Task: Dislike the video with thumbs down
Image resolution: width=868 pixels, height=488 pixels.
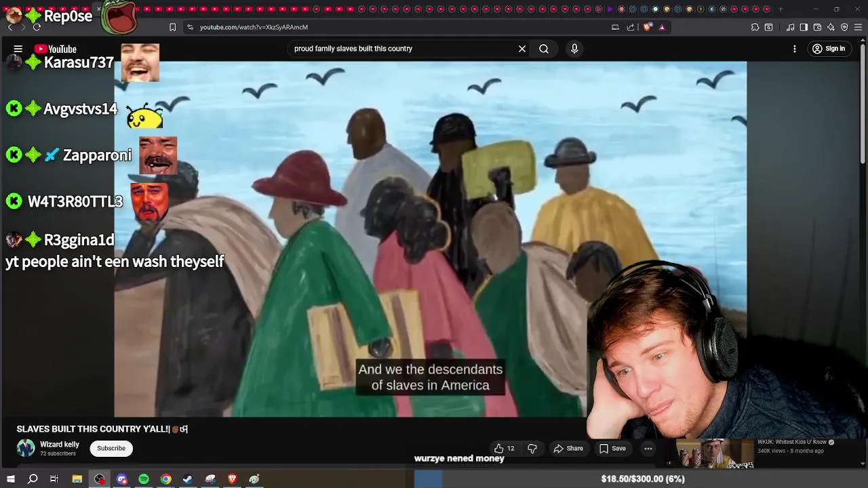Action: point(532,448)
